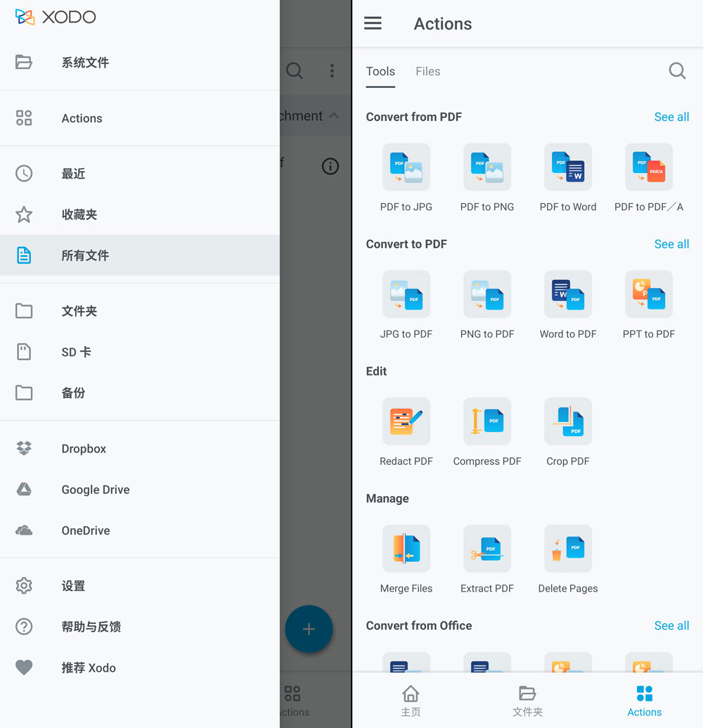The image size is (703, 728).
Task: Search tools with the Actions magnifier icon
Action: click(x=677, y=70)
